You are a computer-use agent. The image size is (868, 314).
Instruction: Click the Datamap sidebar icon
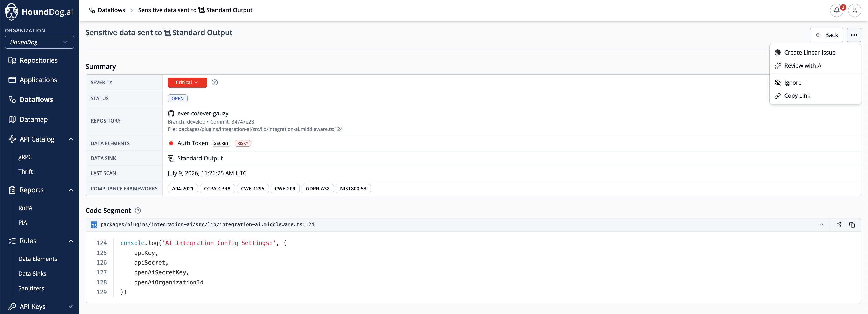click(x=12, y=119)
